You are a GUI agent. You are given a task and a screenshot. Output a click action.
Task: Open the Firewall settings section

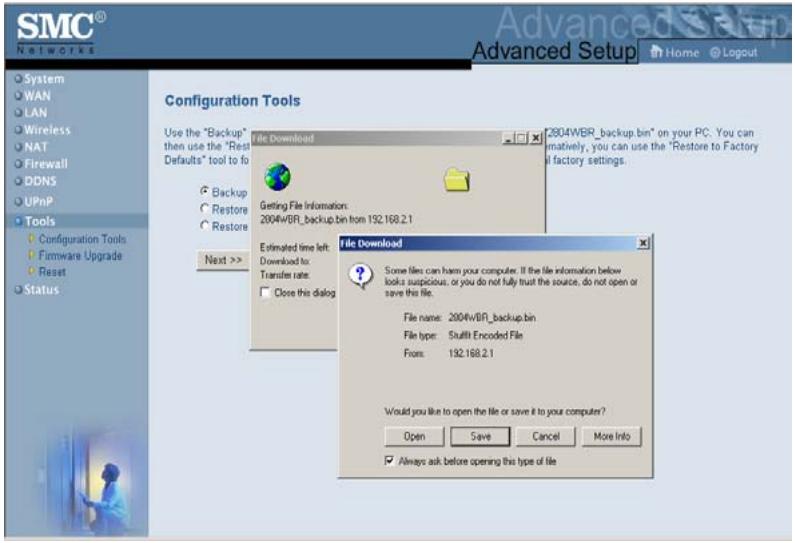(46, 164)
